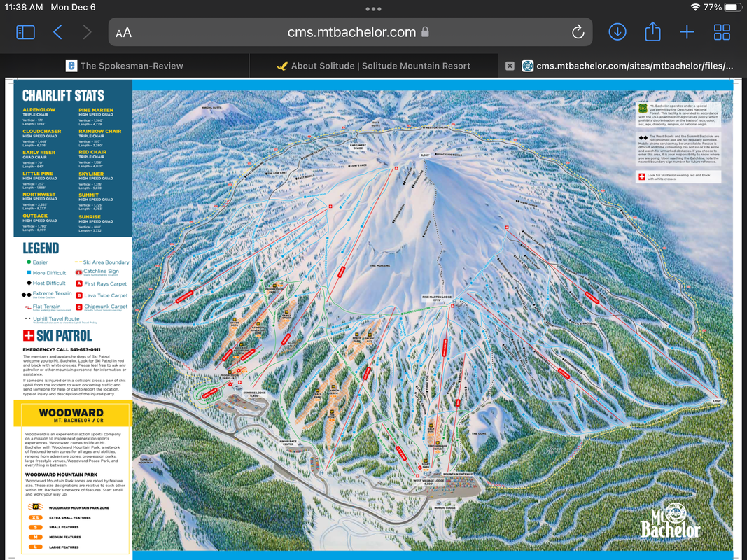747x560 pixels.
Task: Click the Chairlift Stats heading
Action: pos(63,96)
